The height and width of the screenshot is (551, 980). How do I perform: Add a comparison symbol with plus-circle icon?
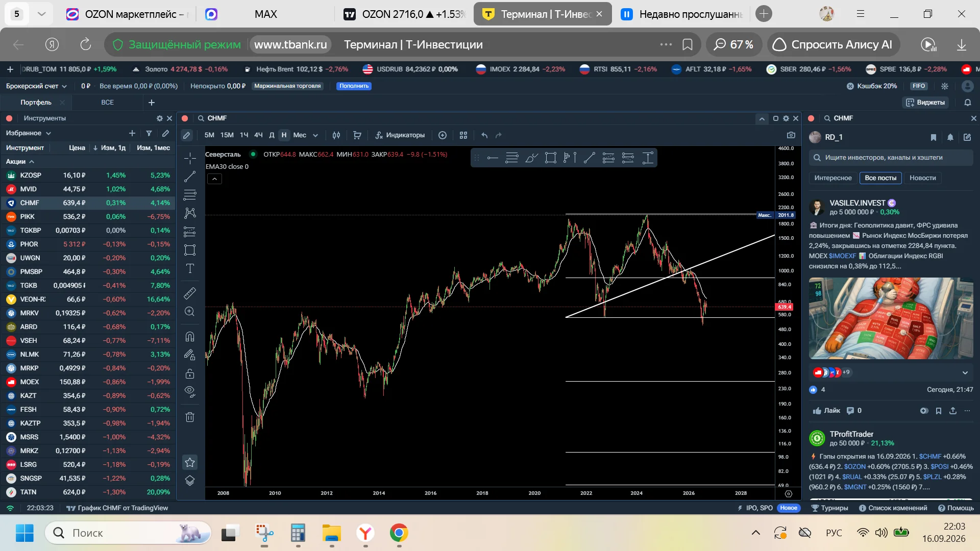[443, 135]
